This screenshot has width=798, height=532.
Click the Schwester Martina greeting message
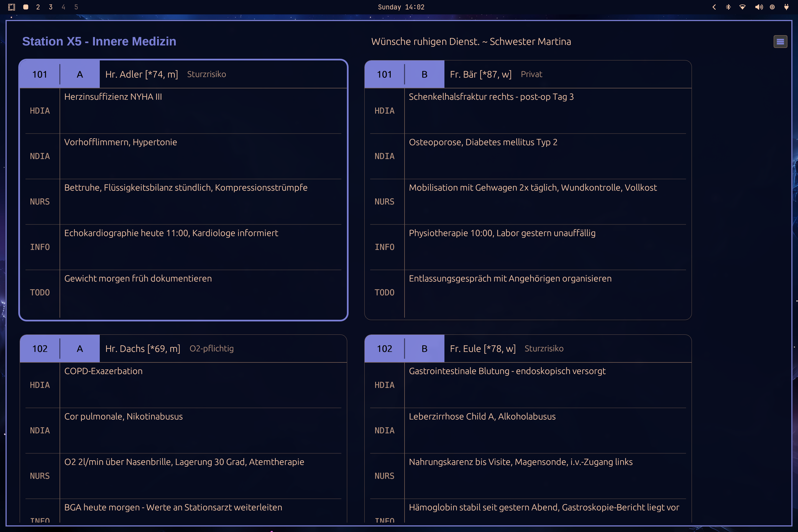[471, 41]
